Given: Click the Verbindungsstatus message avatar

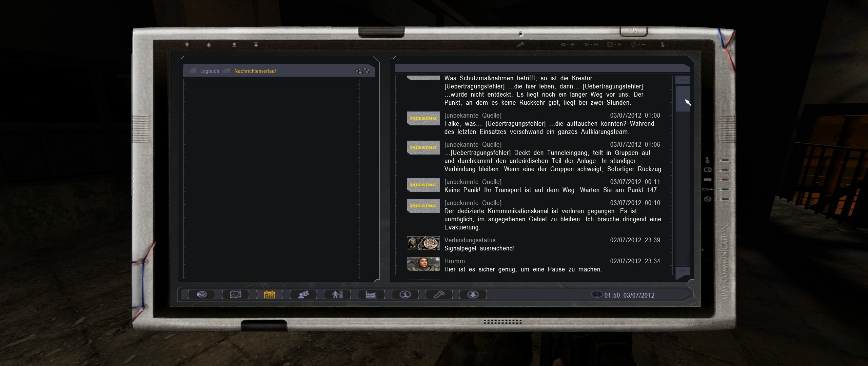Looking at the screenshot, I should [423, 243].
